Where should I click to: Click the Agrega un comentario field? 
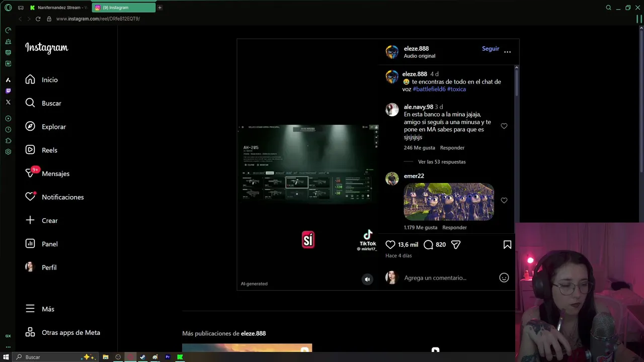pos(435,278)
